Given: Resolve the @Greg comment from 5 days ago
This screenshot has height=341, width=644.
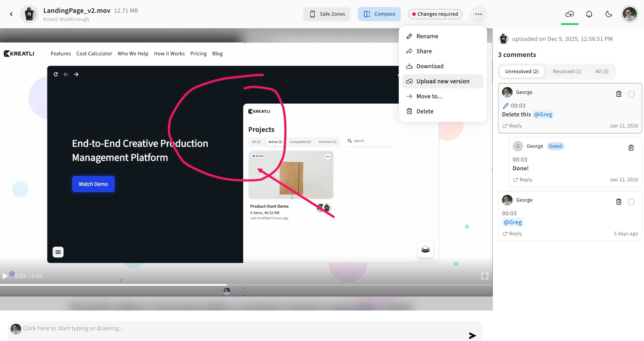Looking at the screenshot, I should (631, 202).
